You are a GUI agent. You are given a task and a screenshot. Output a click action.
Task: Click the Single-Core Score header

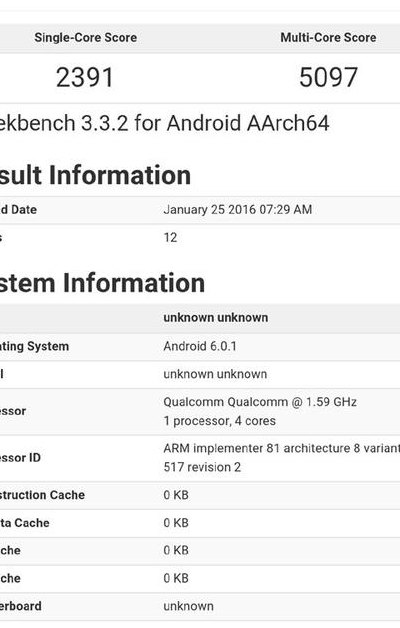86,38
